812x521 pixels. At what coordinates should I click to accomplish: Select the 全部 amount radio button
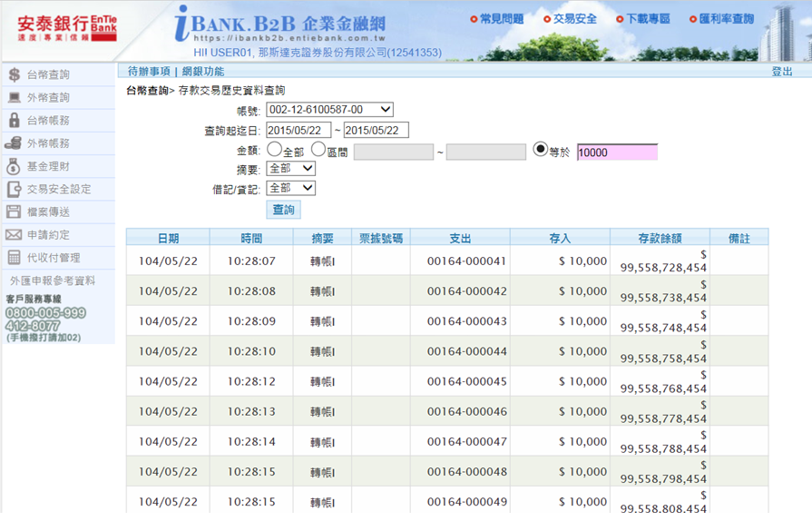click(x=274, y=150)
